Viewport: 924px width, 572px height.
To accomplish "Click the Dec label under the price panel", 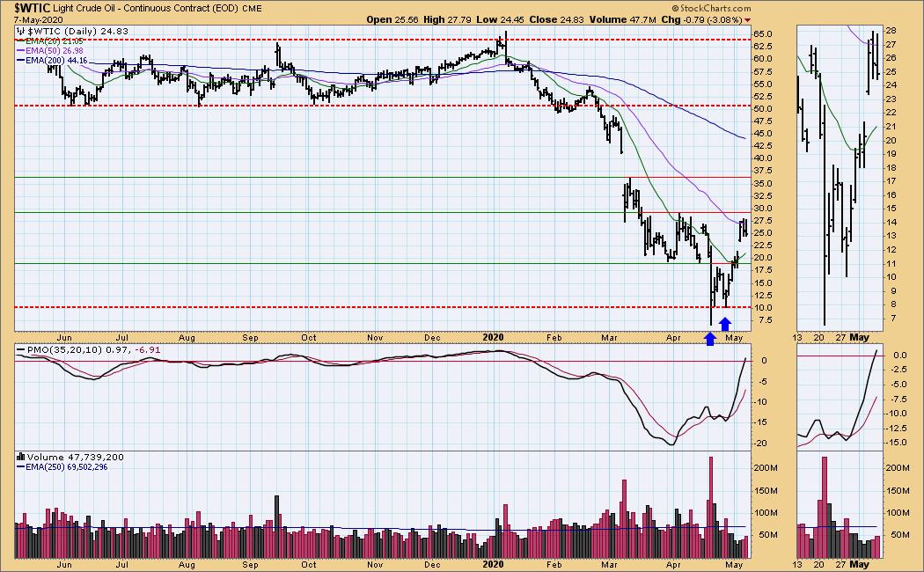I will pos(433,338).
